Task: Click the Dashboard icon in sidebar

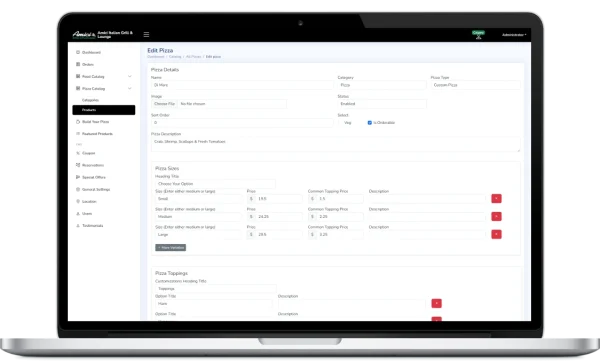Action: (x=78, y=52)
